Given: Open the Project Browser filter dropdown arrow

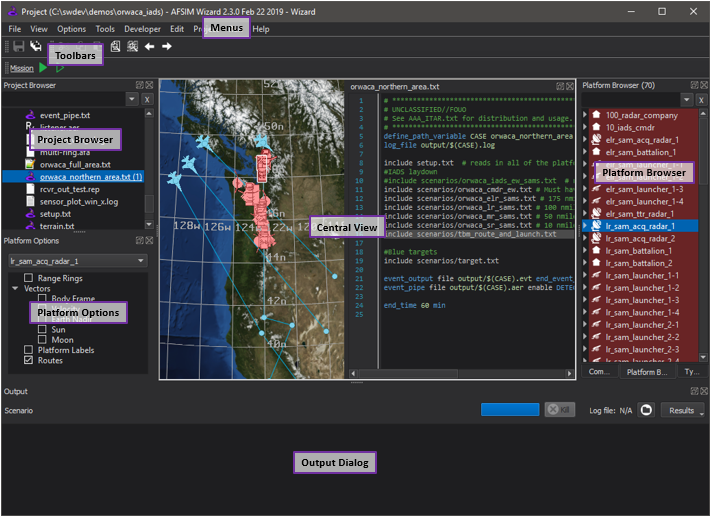Looking at the screenshot, I should point(132,99).
